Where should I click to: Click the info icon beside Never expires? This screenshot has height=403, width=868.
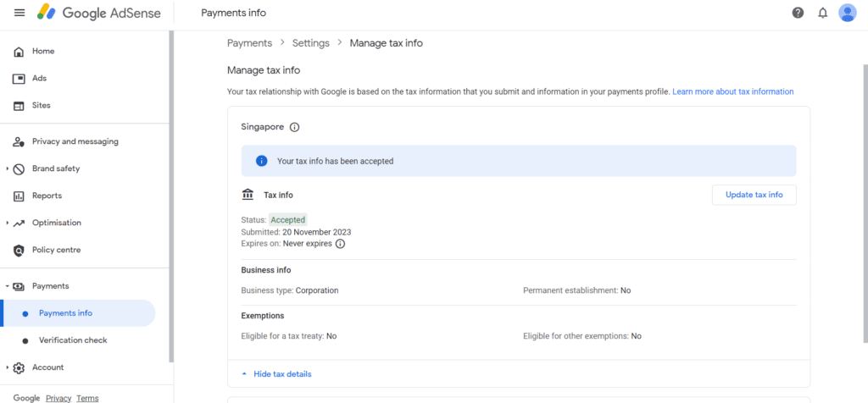[x=341, y=244]
